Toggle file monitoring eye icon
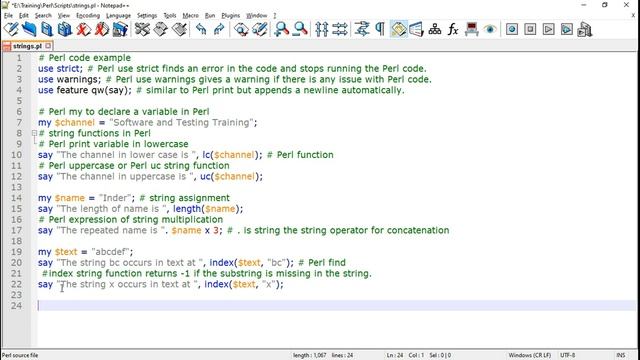Image resolution: width=640 pixels, height=360 pixels. [490, 29]
